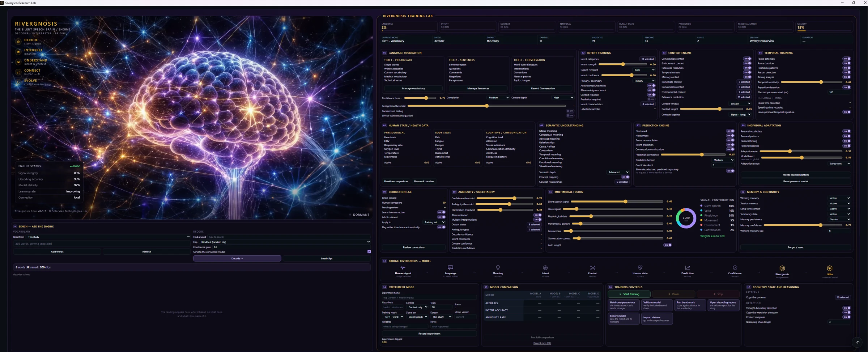Click the Lilitu connected model icon

click(829, 268)
